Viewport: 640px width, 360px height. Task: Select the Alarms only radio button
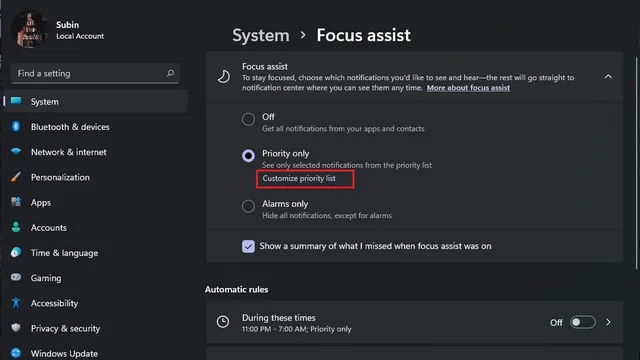coord(248,206)
